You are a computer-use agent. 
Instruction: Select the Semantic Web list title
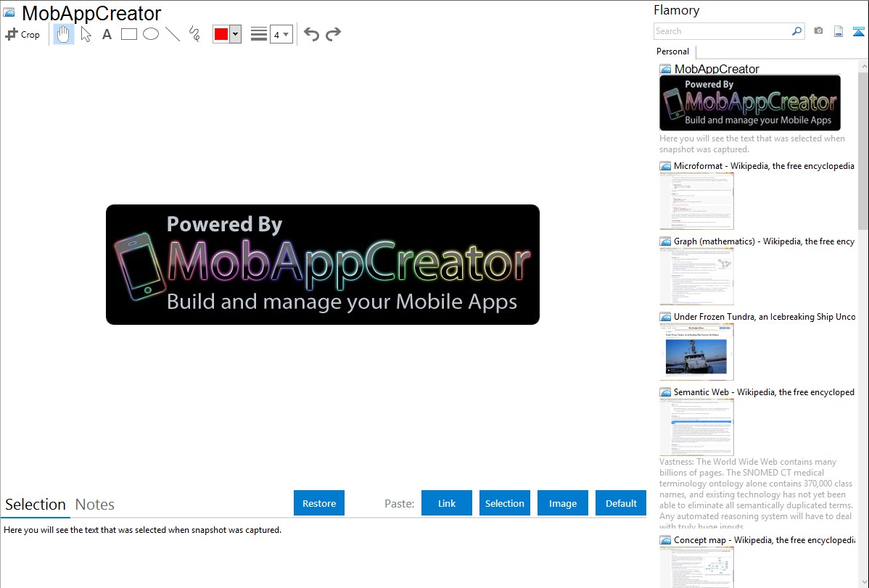coord(764,392)
